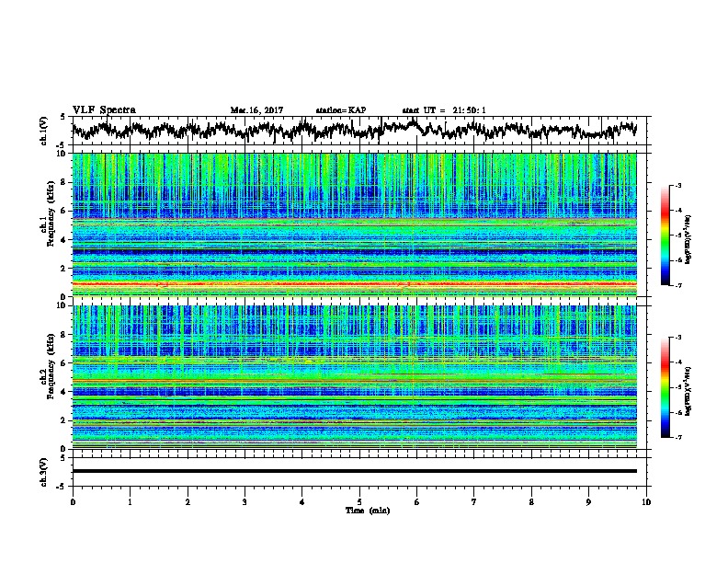Click the "9" tick on the time axis

588,502
